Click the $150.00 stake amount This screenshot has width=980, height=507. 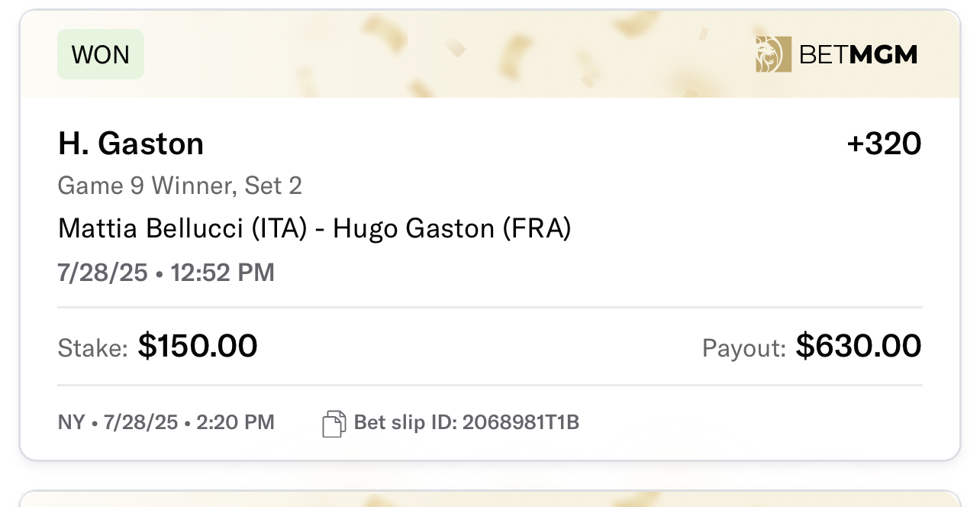(198, 347)
